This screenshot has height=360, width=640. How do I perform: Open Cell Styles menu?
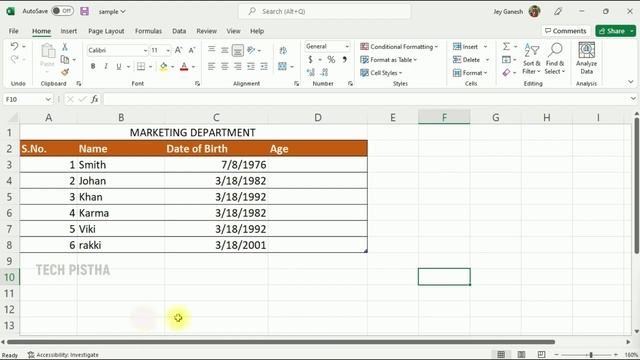381,73
